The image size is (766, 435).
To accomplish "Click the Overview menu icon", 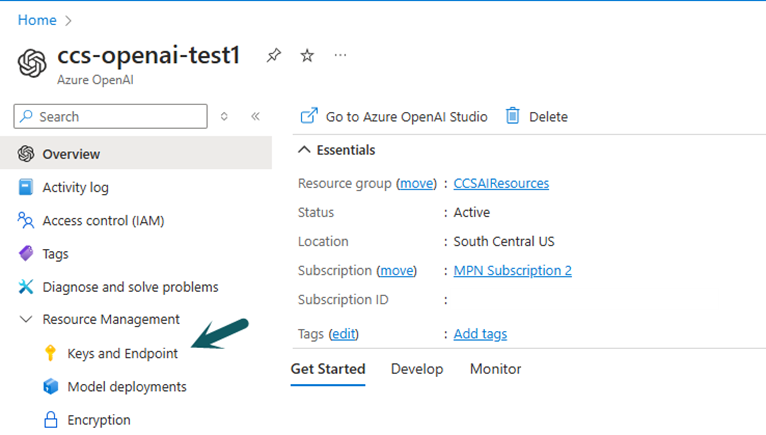I will point(26,154).
